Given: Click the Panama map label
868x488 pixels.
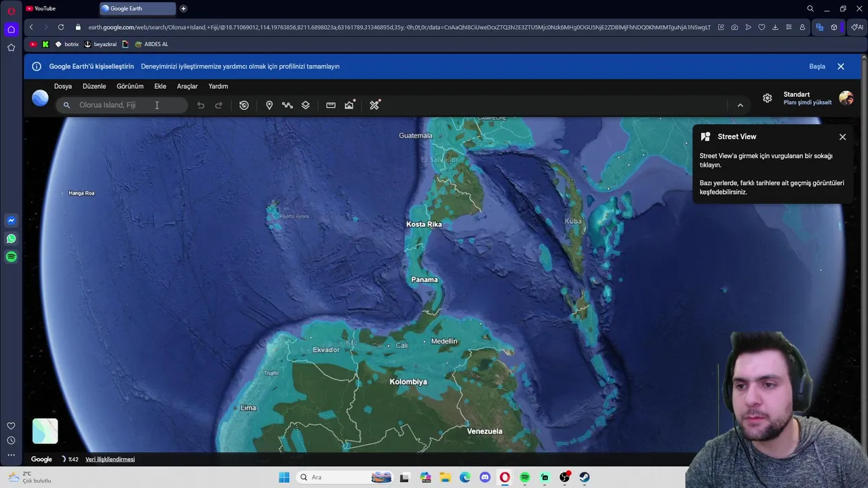Looking at the screenshot, I should 425,279.
